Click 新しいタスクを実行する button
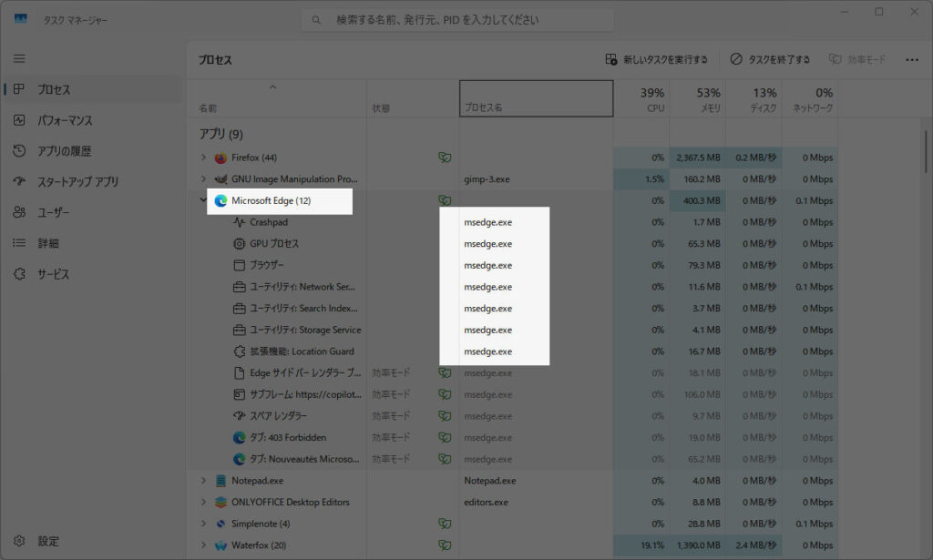Screen dimensions: 933x560 coord(656,59)
